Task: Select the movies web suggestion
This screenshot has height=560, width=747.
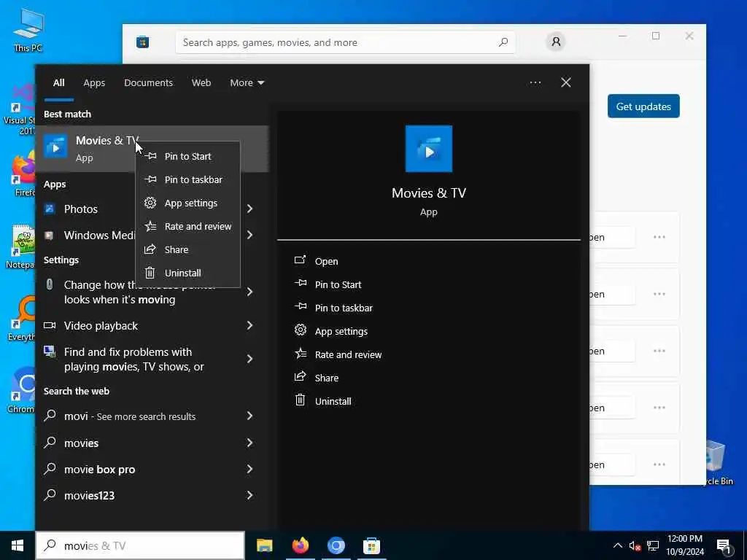Action: (x=82, y=443)
